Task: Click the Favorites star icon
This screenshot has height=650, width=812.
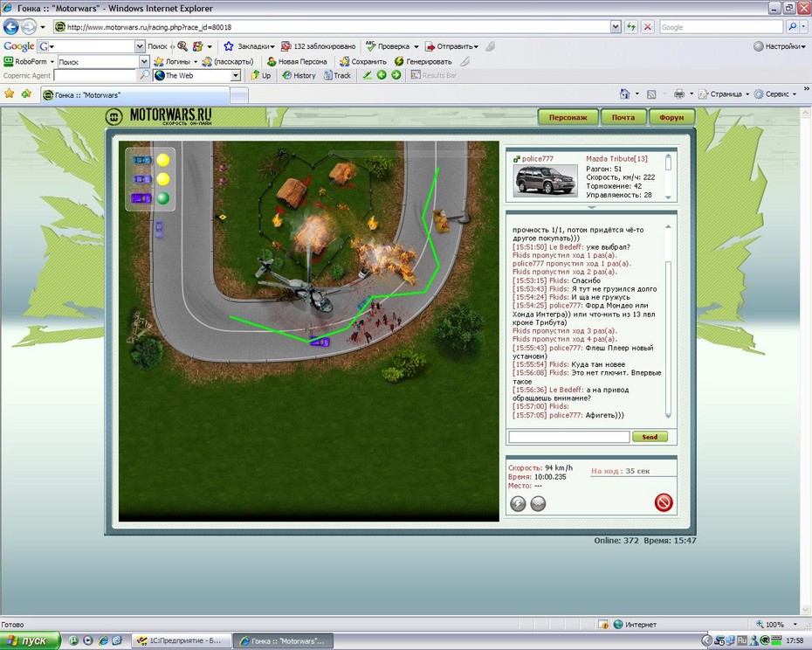Action: (x=9, y=93)
